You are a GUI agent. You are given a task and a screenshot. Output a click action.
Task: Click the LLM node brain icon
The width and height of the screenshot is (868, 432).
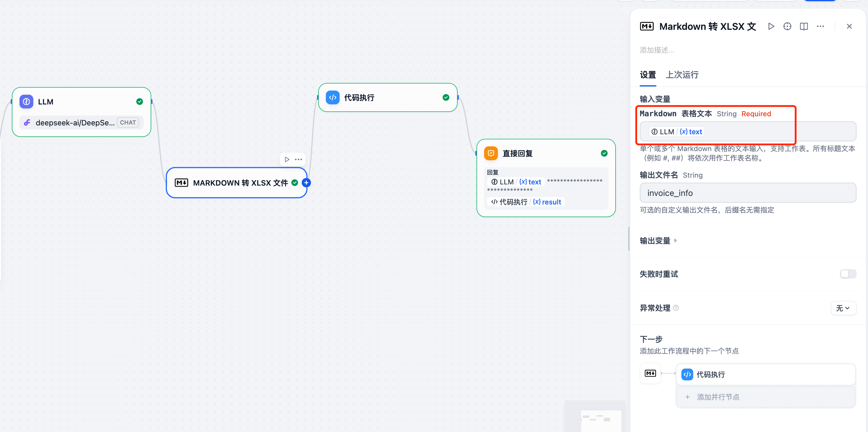26,102
